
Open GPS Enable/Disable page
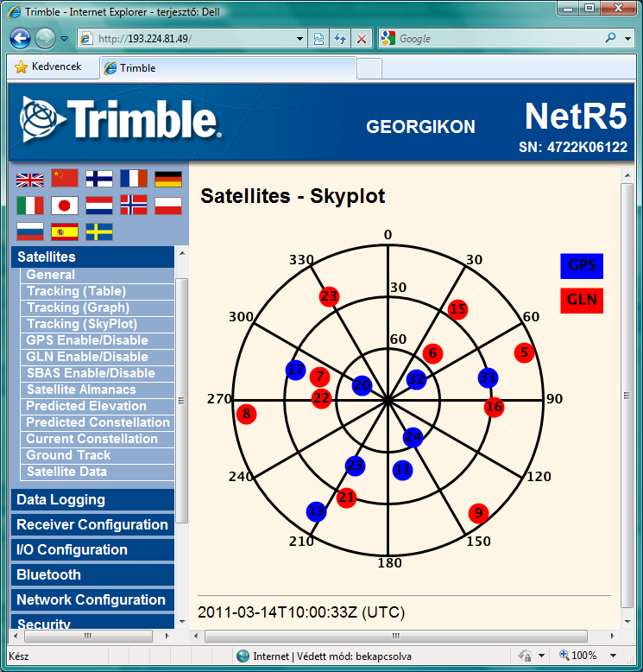coord(98,340)
